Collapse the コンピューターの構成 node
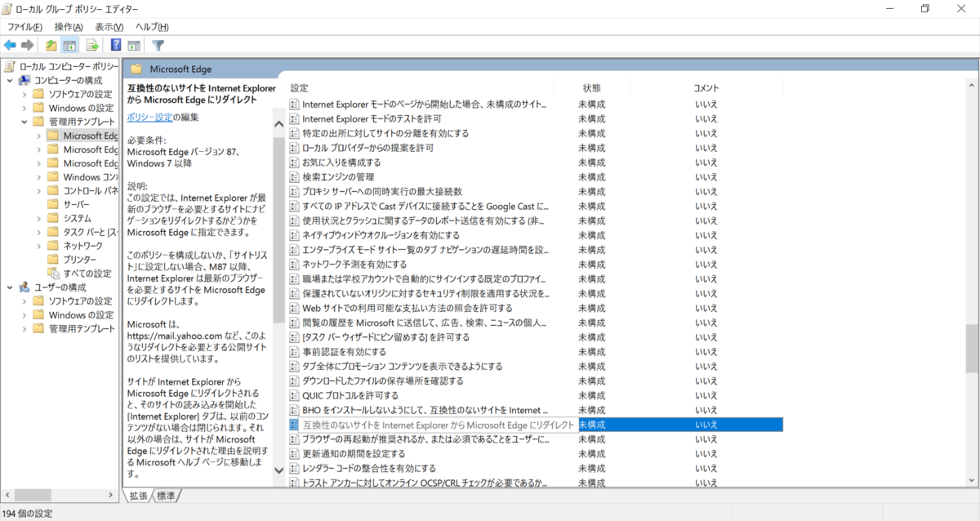Screen dimensions: 980x521 click(10, 80)
